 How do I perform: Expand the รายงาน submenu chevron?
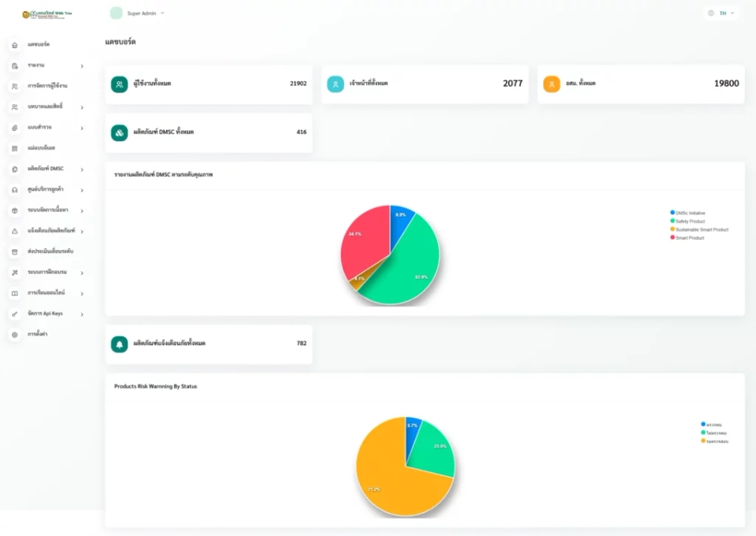click(82, 66)
